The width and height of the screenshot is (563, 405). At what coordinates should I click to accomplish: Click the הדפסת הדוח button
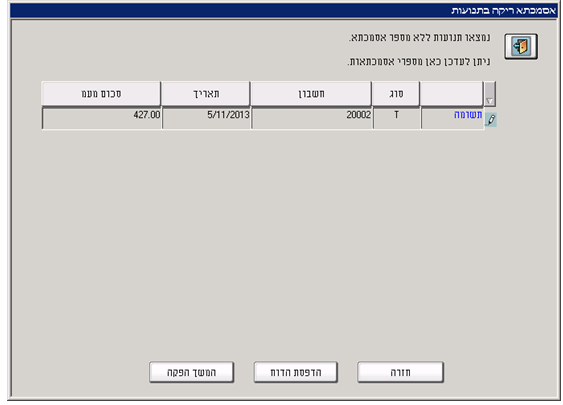[x=296, y=372]
